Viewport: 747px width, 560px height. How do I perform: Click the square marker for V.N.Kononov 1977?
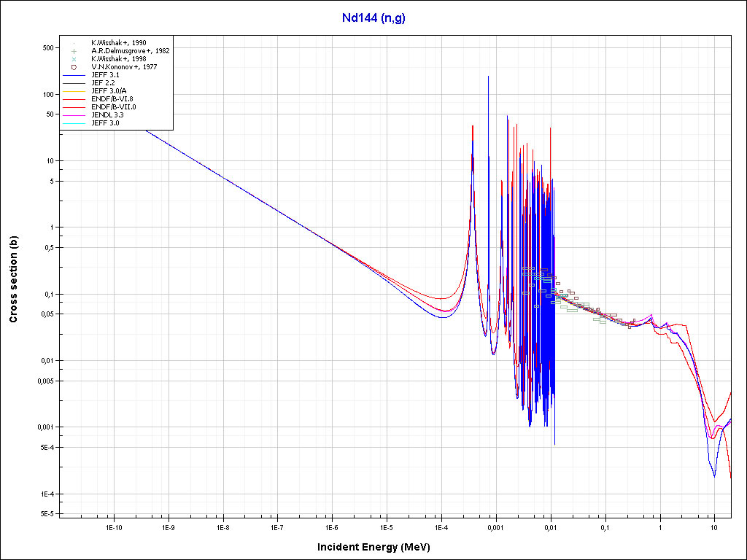point(74,67)
